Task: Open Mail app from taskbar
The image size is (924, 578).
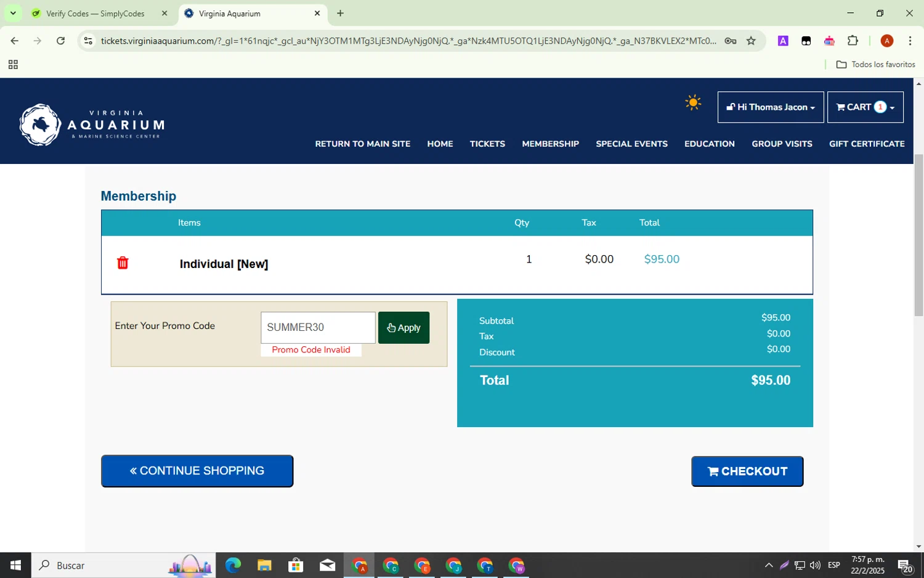Action: [x=327, y=565]
